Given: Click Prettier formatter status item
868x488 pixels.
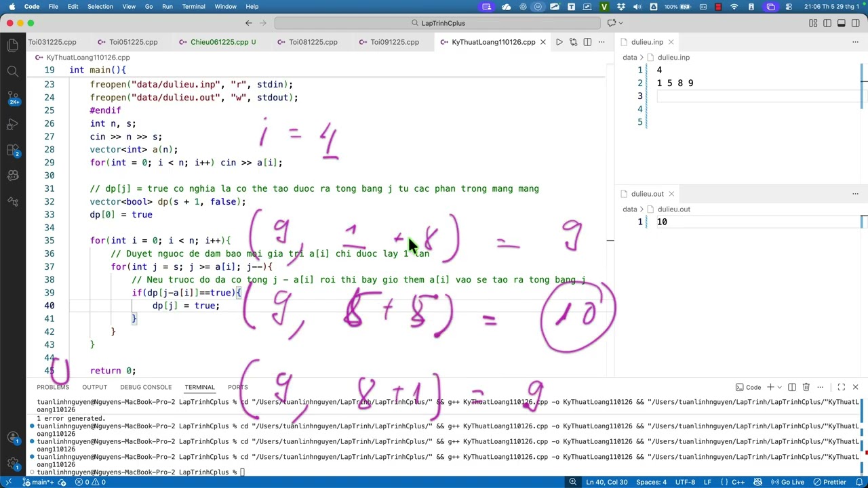Looking at the screenshot, I should coord(829,482).
